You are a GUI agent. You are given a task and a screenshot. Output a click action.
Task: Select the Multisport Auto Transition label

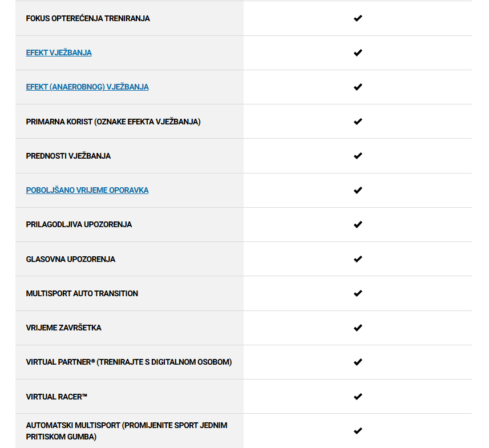82,293
